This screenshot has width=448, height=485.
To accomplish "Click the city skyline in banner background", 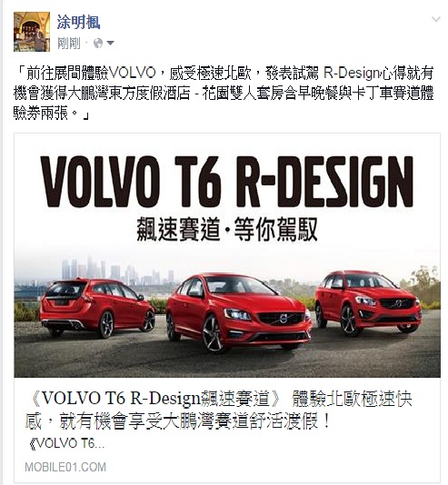I will click(117, 270).
